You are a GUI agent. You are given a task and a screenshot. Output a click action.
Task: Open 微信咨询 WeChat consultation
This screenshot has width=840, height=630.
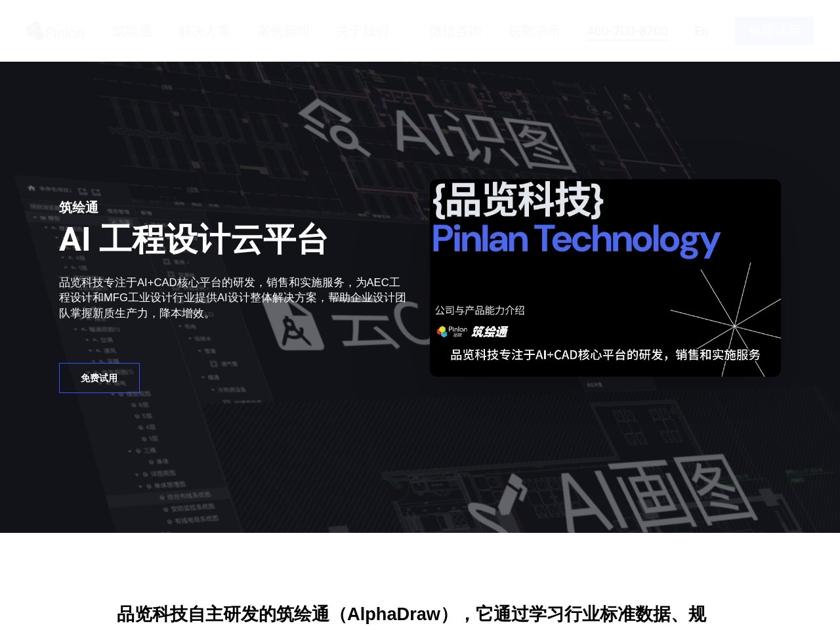pyautogui.click(x=457, y=31)
